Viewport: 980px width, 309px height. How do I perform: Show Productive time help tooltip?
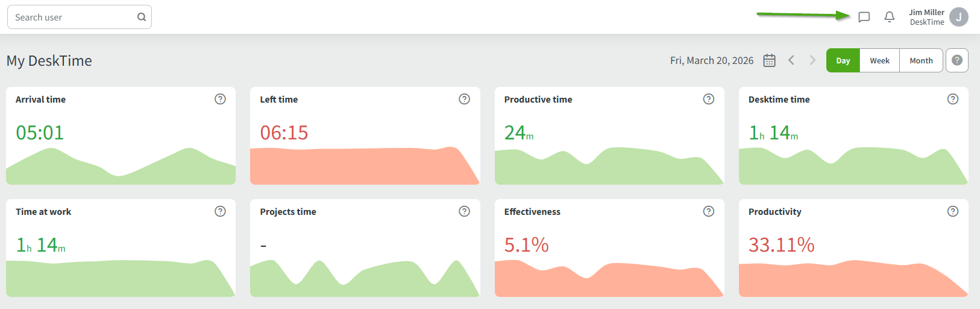(708, 99)
